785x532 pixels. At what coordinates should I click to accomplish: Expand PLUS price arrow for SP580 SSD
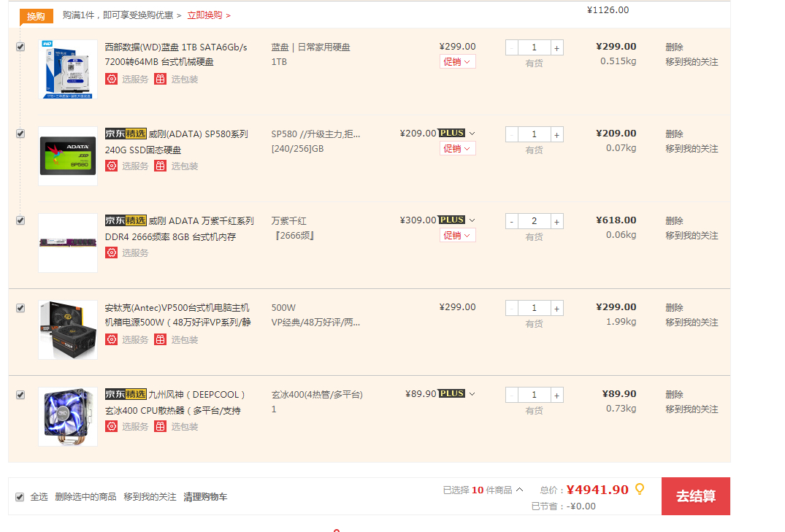coord(472,134)
